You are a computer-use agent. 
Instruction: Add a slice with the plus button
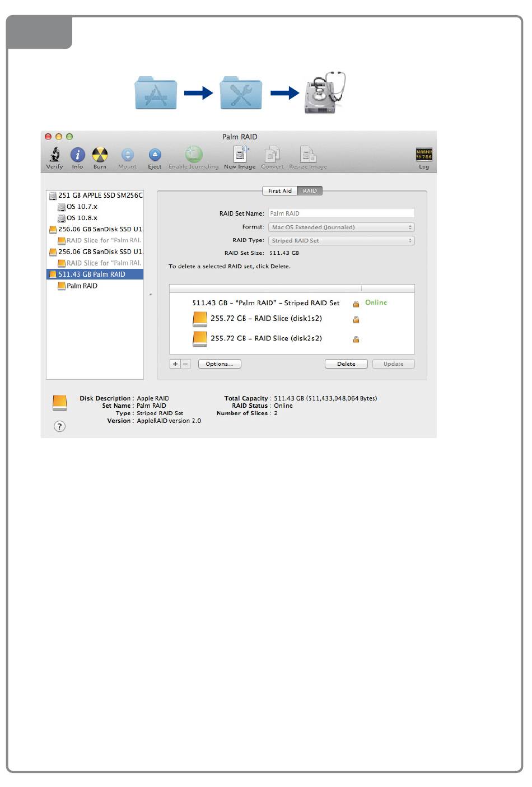coord(175,364)
